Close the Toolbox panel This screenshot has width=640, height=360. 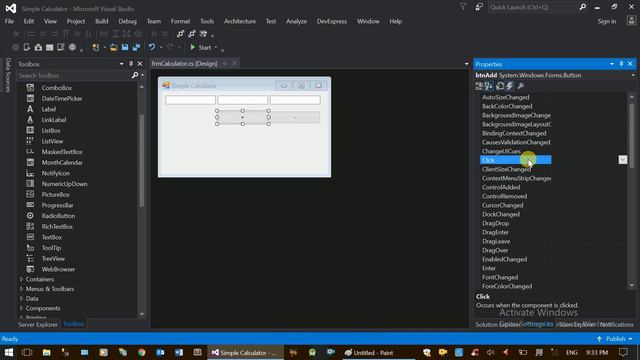click(140, 64)
